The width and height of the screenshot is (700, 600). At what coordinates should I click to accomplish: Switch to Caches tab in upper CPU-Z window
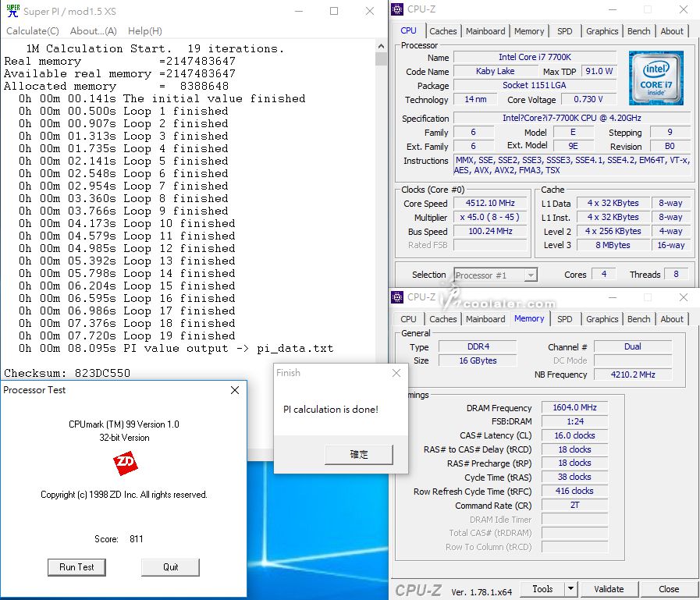point(442,31)
